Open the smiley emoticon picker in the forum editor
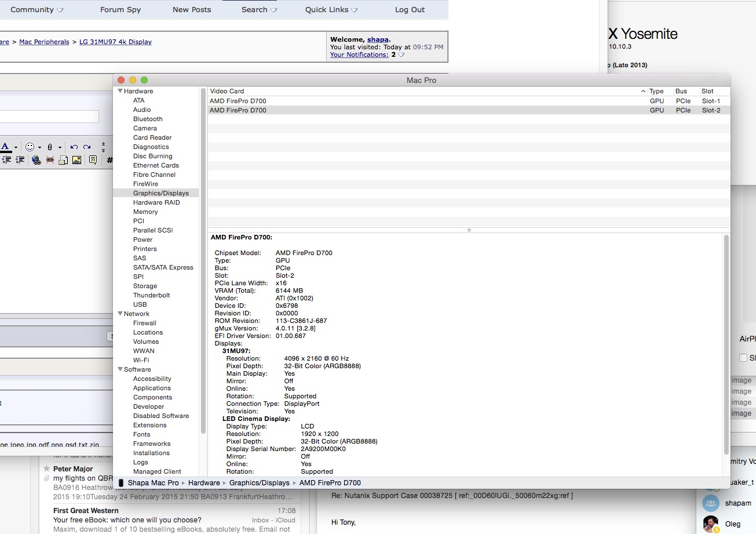The height and width of the screenshot is (534, 756). 30,147
